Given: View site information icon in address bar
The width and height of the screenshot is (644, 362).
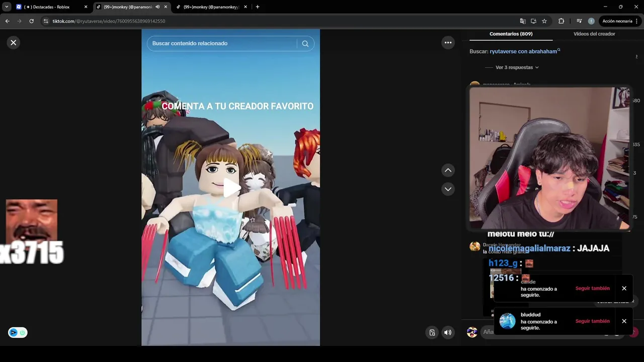Looking at the screenshot, I should tap(46, 21).
